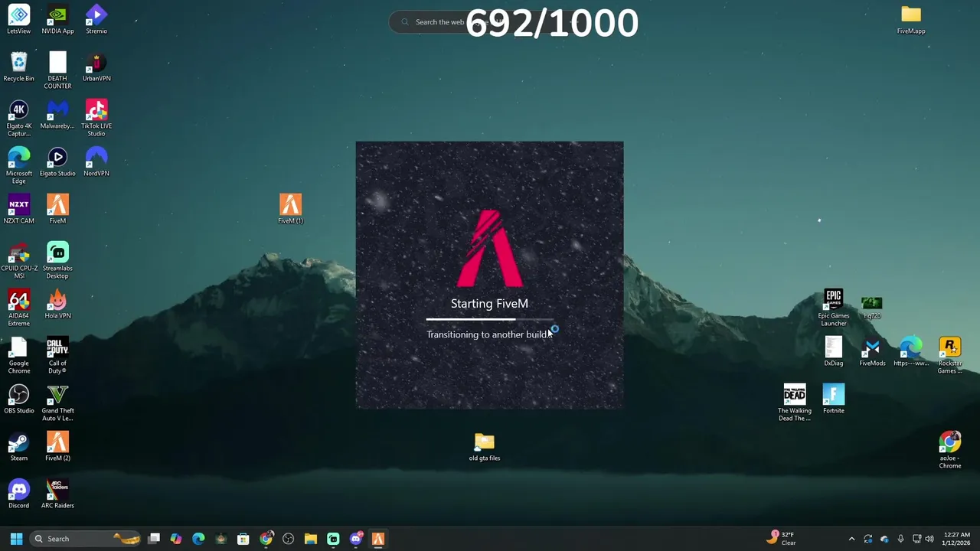Open File Explorer from the taskbar
Screen dimensions: 980x551
[x=311, y=539]
